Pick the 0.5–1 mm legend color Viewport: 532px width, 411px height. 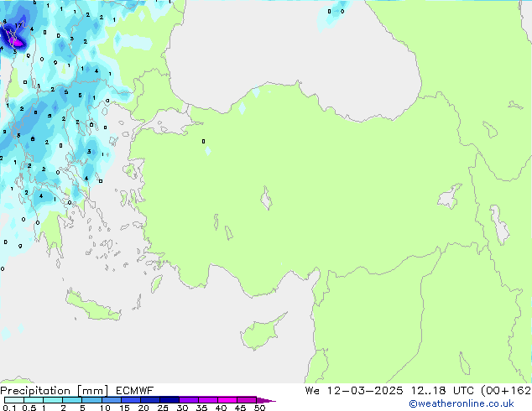(34, 400)
